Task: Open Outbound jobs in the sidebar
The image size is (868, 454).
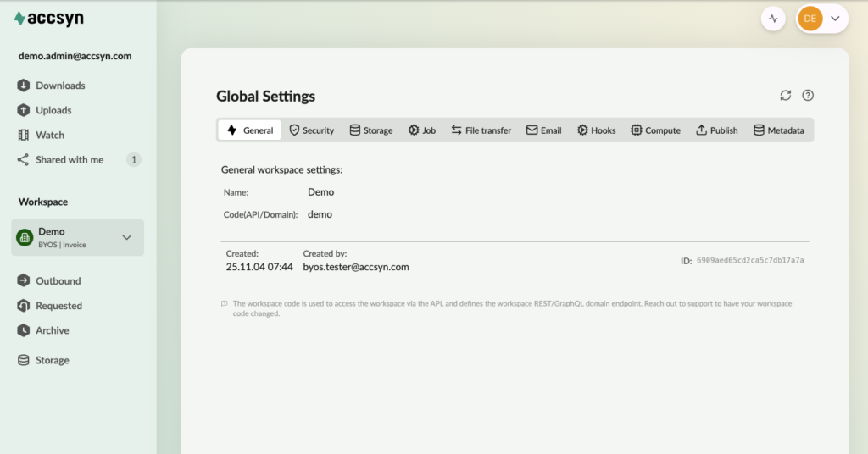Action: [58, 281]
